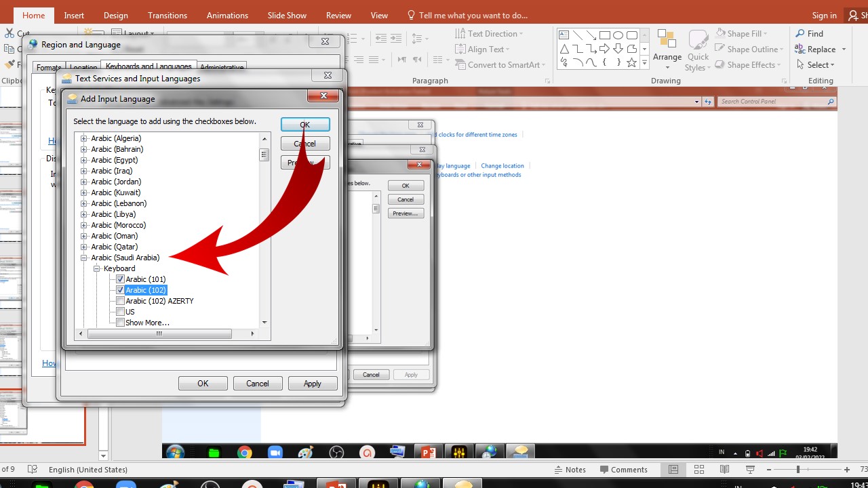Select the straight Line shape
The width and height of the screenshot is (868, 488).
pyautogui.click(x=578, y=35)
